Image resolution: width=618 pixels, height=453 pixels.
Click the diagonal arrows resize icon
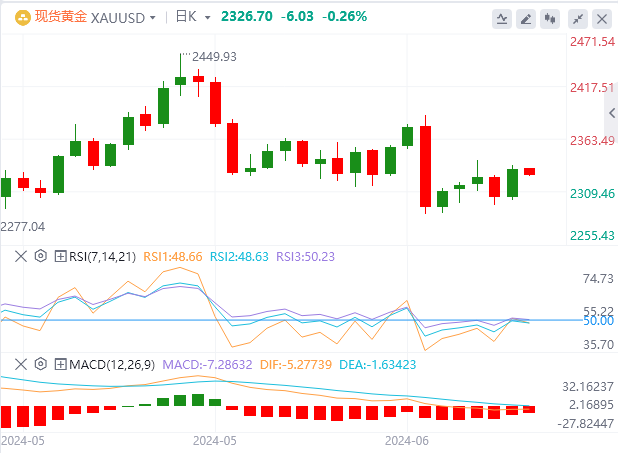coord(578,18)
